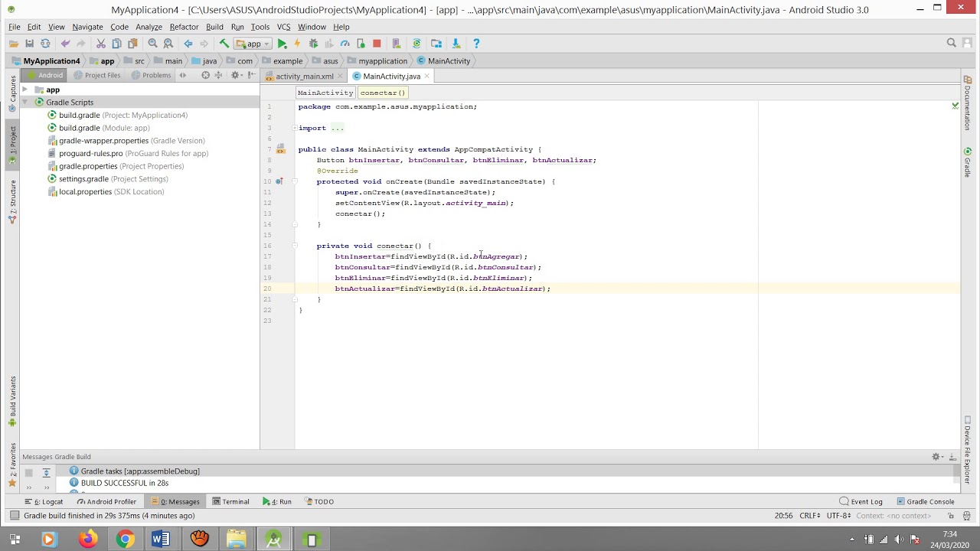Open the Refactor menu
The height and width of the screenshot is (551, 980).
(x=184, y=27)
